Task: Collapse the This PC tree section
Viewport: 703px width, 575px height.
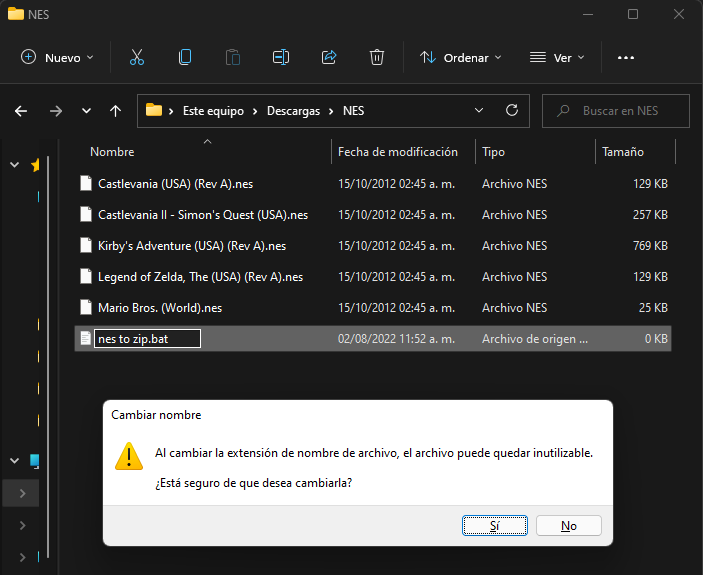Action: [x=14, y=461]
